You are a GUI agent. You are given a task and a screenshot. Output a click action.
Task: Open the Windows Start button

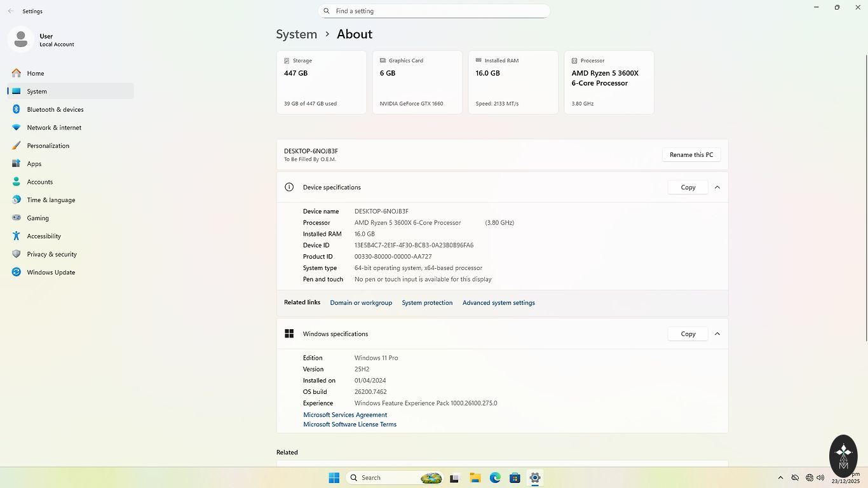point(334,478)
